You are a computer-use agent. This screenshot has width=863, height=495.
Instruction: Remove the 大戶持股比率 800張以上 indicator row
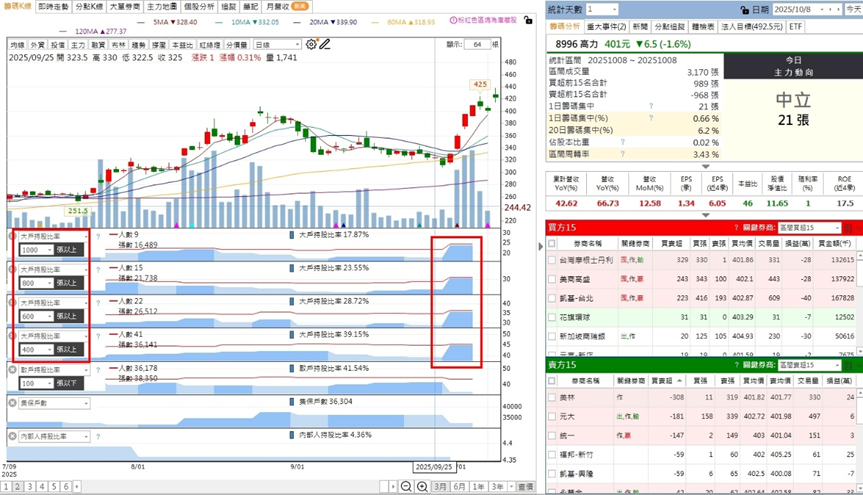pyautogui.click(x=12, y=269)
